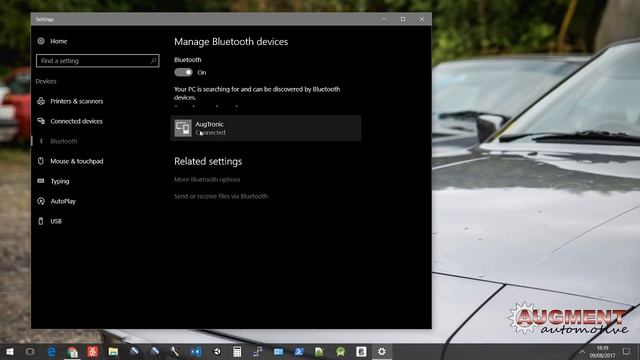The width and height of the screenshot is (640, 360).
Task: Launch Microsoft Edge from the taskbar
Action: pos(52,351)
